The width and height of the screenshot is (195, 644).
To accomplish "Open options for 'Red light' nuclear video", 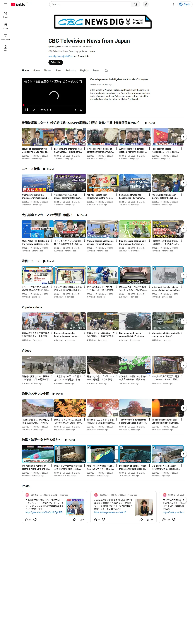I will click(x=84, y=195).
